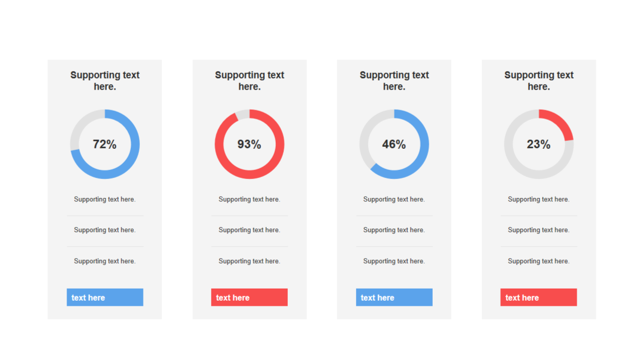644x362 pixels.
Task: Click the 72% label inside the donut
Action: 105,144
